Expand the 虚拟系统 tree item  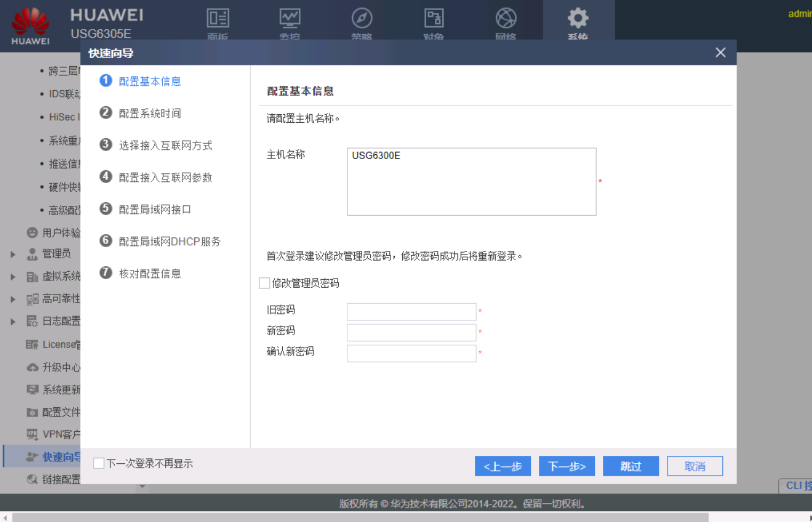point(13,276)
